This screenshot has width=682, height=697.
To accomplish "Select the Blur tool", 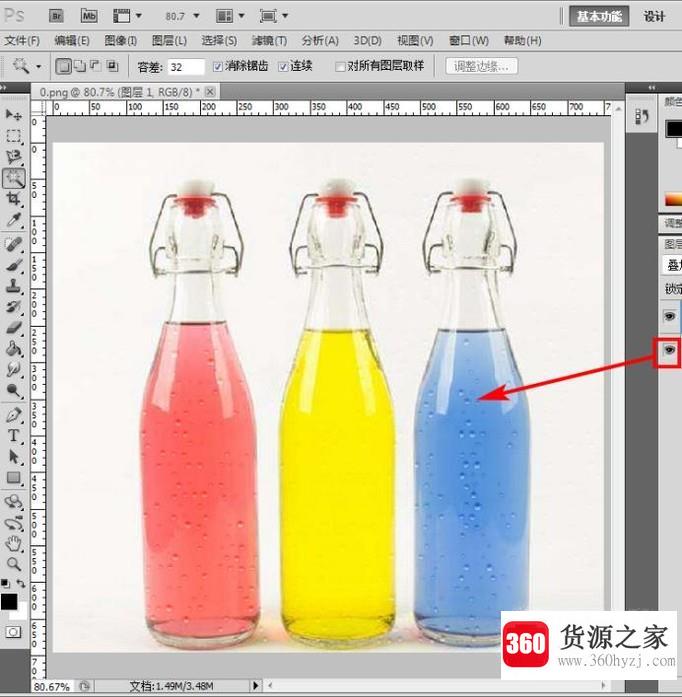I will point(14,369).
